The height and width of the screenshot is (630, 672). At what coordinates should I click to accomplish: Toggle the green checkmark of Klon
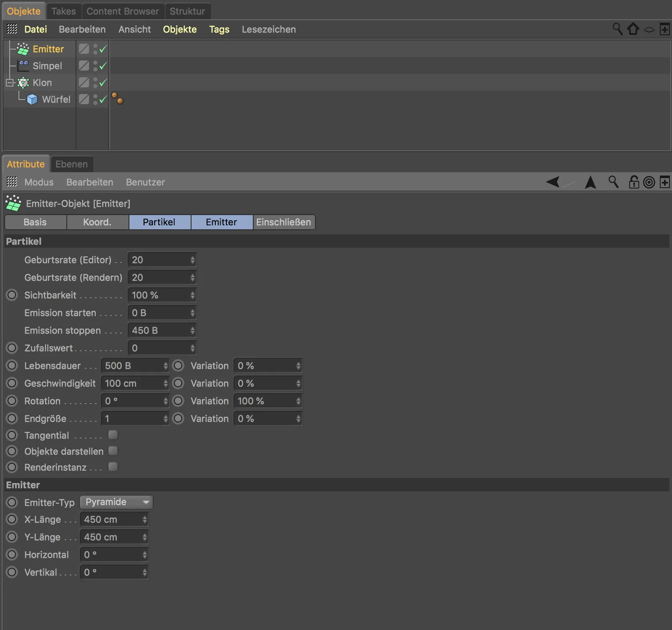(x=103, y=82)
